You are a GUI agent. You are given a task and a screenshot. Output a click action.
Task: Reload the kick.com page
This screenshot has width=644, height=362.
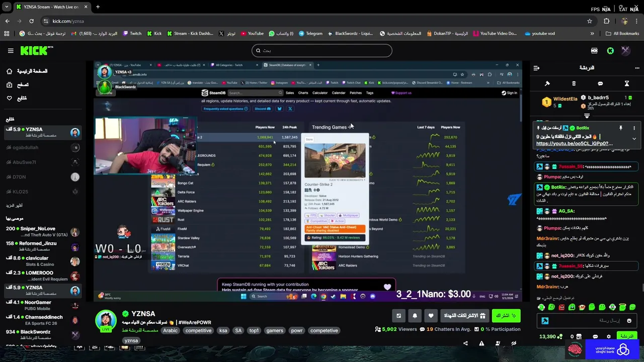point(31,21)
